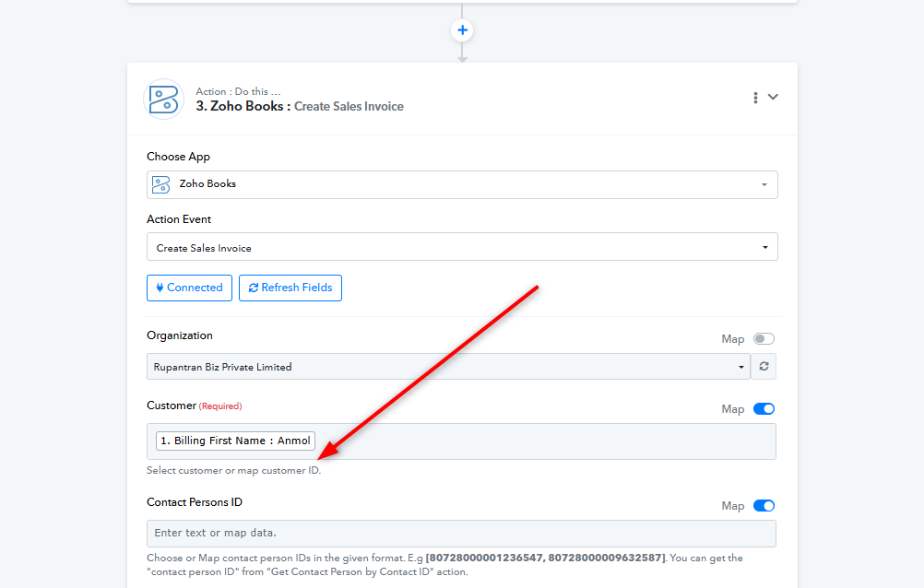This screenshot has height=588, width=924.
Task: Collapse the Zoho Books action step
Action: pos(773,97)
